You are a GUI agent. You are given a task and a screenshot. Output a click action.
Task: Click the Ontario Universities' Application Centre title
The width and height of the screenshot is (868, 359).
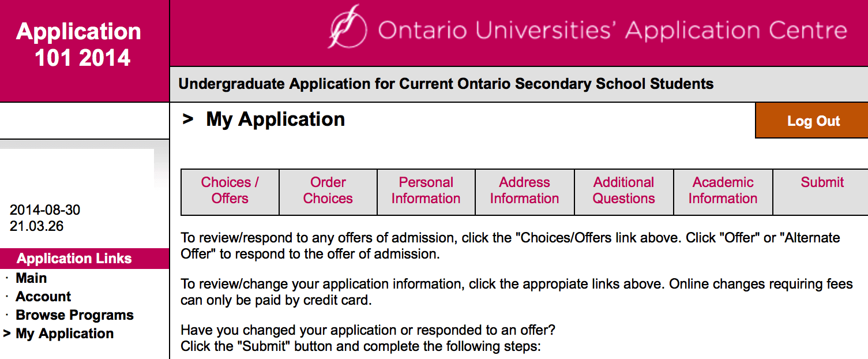pos(612,29)
